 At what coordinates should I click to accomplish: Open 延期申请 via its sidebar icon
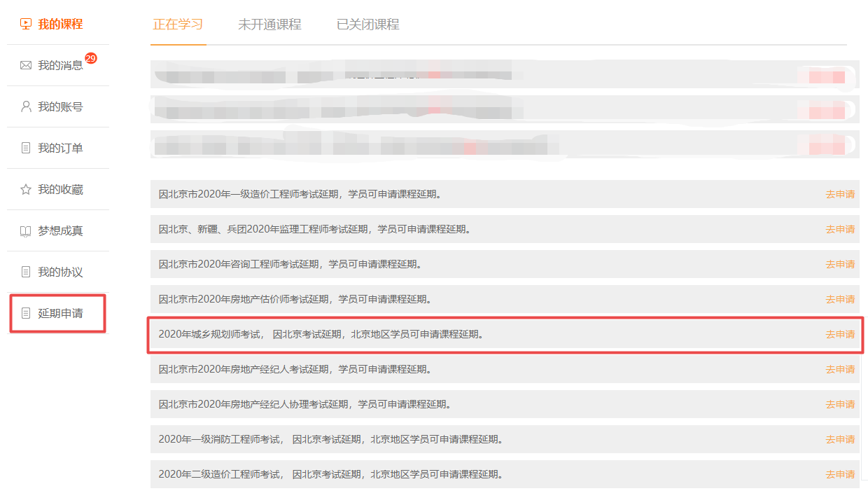[26, 314]
